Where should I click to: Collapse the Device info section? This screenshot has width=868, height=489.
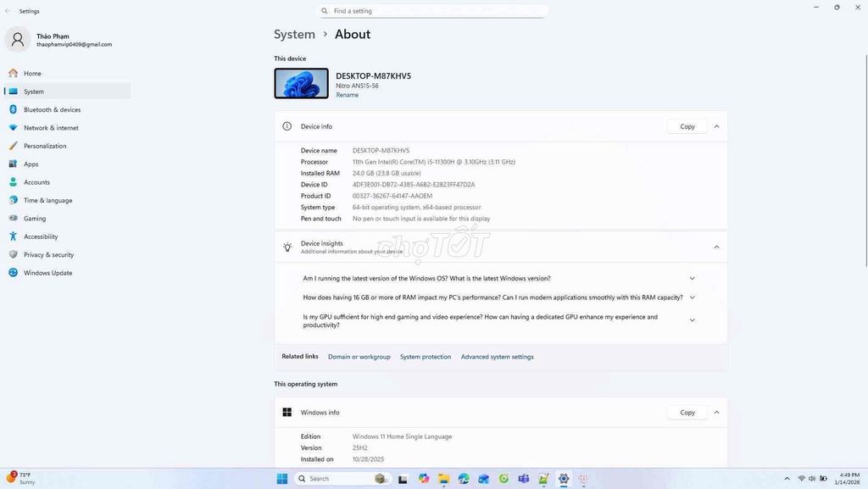coord(716,126)
